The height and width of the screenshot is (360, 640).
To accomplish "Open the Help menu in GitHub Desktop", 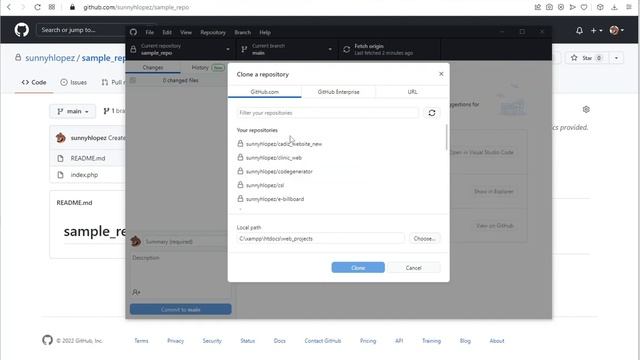I will tap(265, 32).
